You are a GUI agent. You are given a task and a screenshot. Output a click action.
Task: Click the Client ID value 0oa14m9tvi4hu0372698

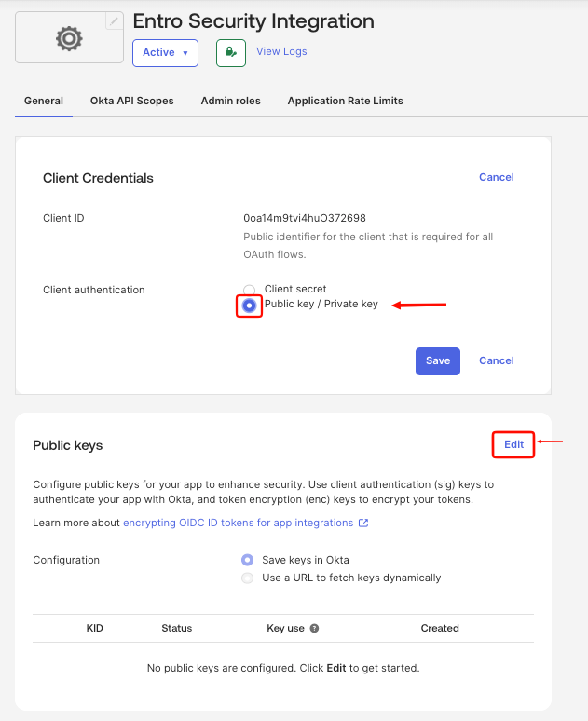(x=305, y=218)
